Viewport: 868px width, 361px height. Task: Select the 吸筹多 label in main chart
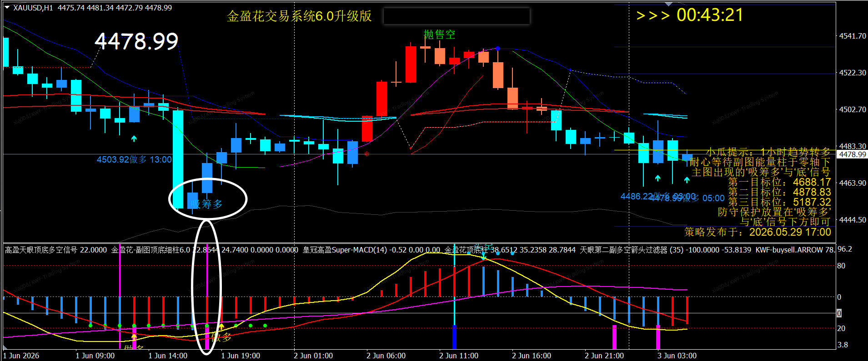(207, 204)
